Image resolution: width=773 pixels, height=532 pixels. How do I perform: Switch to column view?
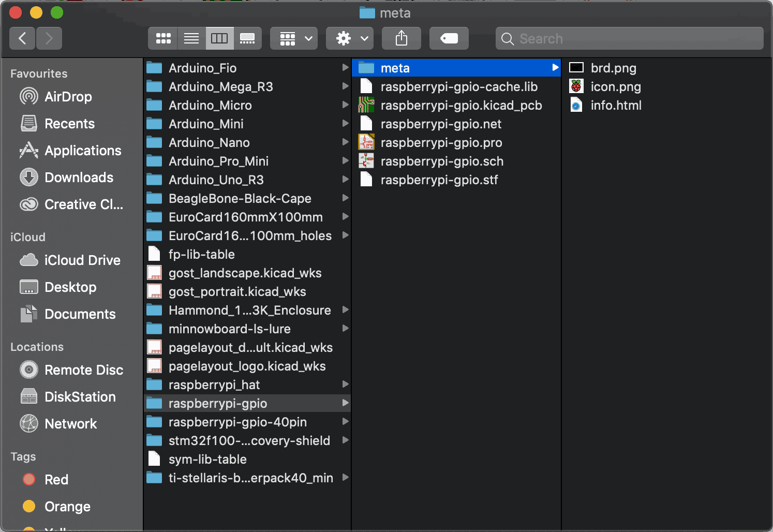[x=219, y=38]
